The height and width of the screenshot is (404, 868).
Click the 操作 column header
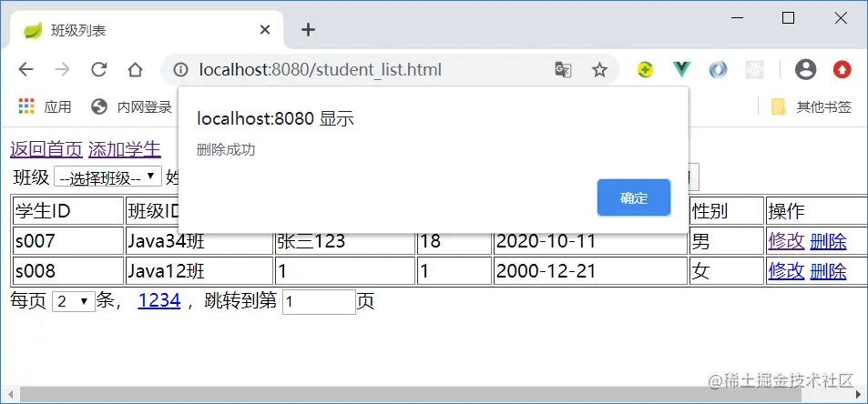tap(816, 210)
